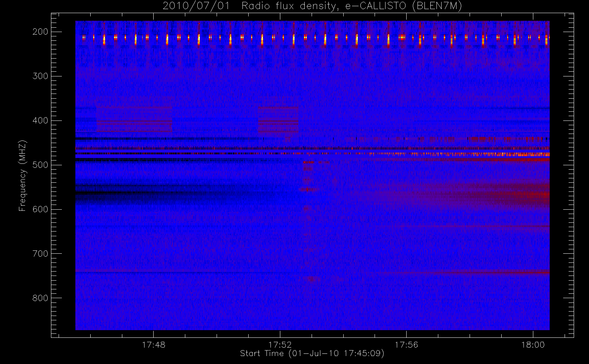Screen dimensions: 589x364
Task: Click the 'Frequency (MHz)' axis label
Action: point(23,175)
